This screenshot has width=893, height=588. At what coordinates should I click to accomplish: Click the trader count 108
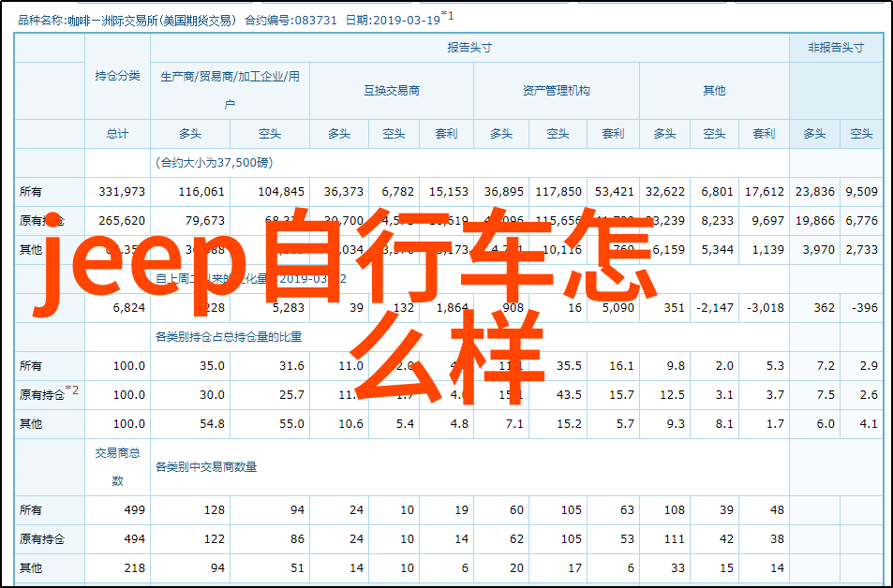675,510
